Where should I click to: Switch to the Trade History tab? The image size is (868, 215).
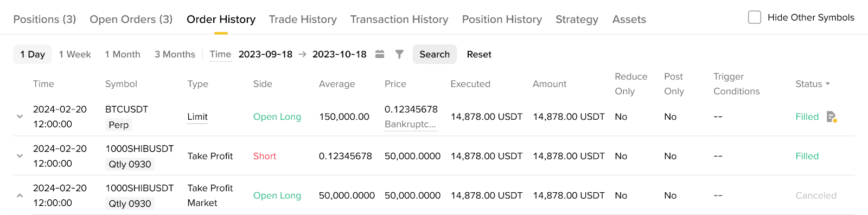click(303, 19)
